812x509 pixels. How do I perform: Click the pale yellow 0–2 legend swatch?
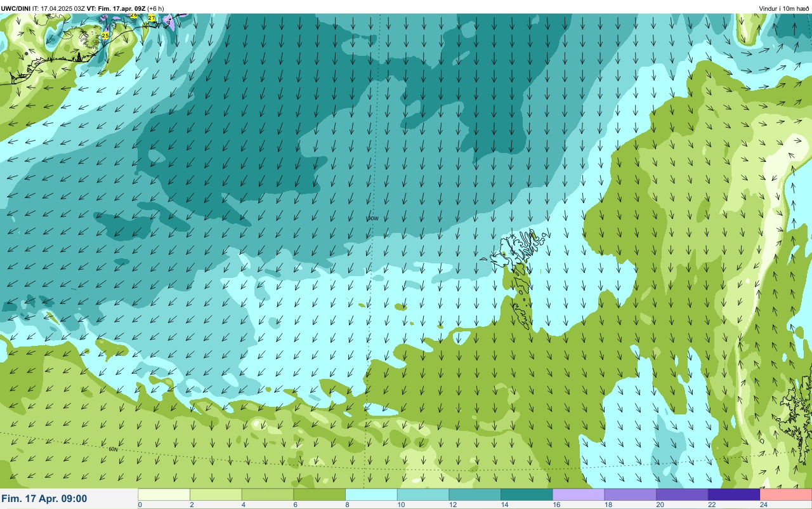[x=164, y=494]
